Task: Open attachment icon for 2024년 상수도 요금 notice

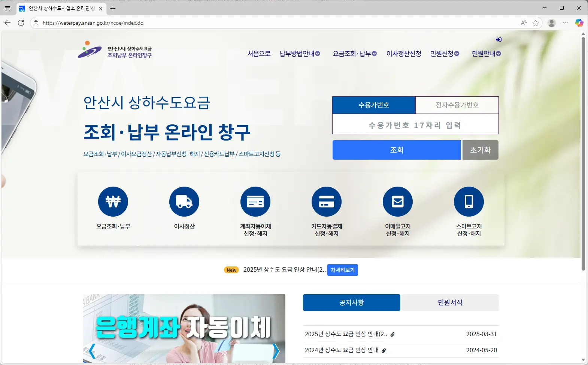Action: click(x=384, y=350)
